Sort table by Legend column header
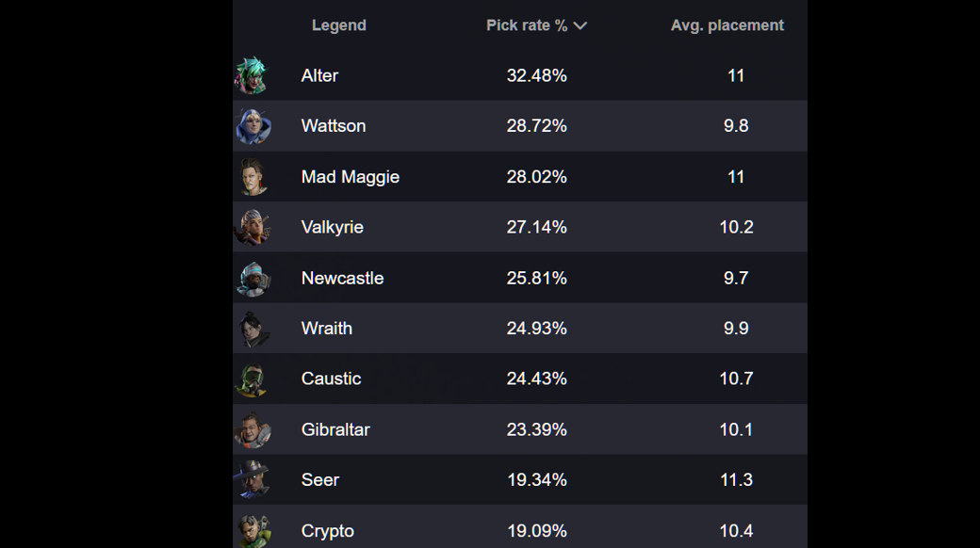Screen dimensions: 980x548 (x=338, y=25)
